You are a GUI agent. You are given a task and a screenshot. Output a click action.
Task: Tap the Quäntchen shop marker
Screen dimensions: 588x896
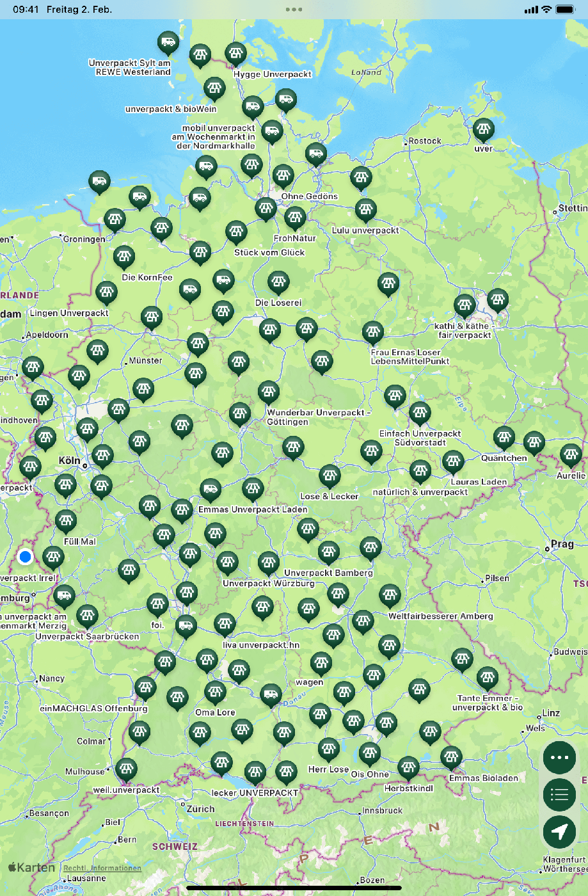pyautogui.click(x=504, y=437)
